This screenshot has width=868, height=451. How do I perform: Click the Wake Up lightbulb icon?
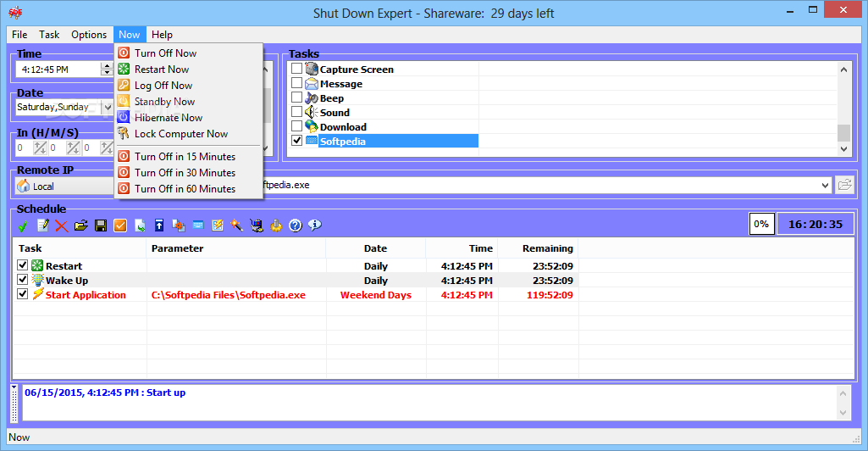click(x=37, y=280)
